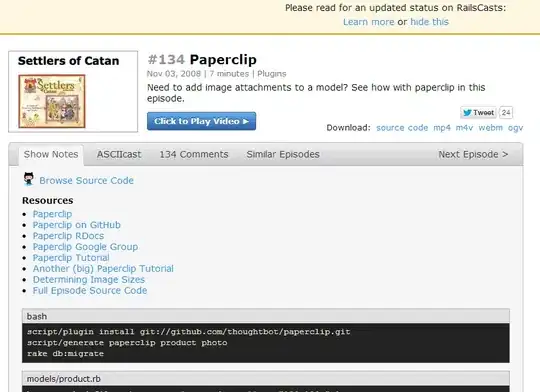Viewport: 540px width, 392px height.
Task: Download the mp4 video
Action: click(442, 128)
